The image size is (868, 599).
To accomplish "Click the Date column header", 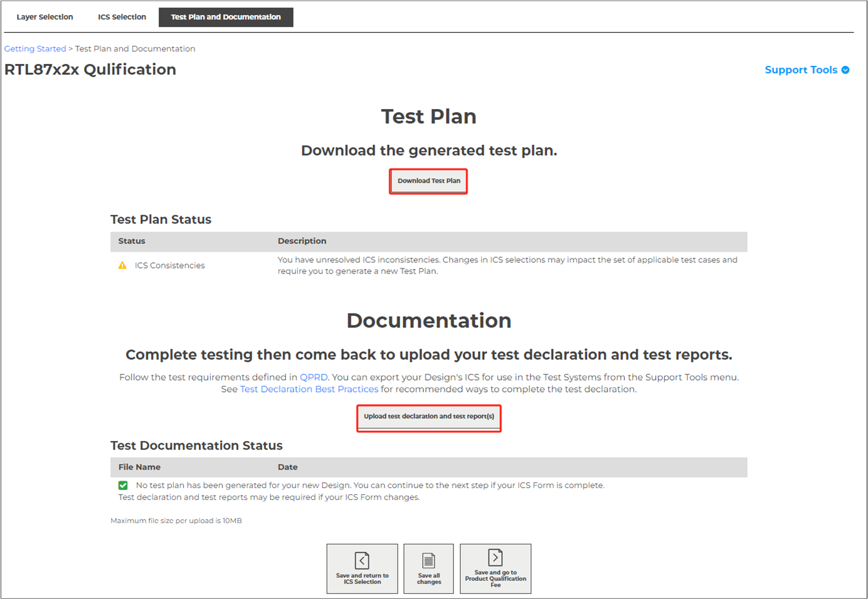I will coord(287,467).
